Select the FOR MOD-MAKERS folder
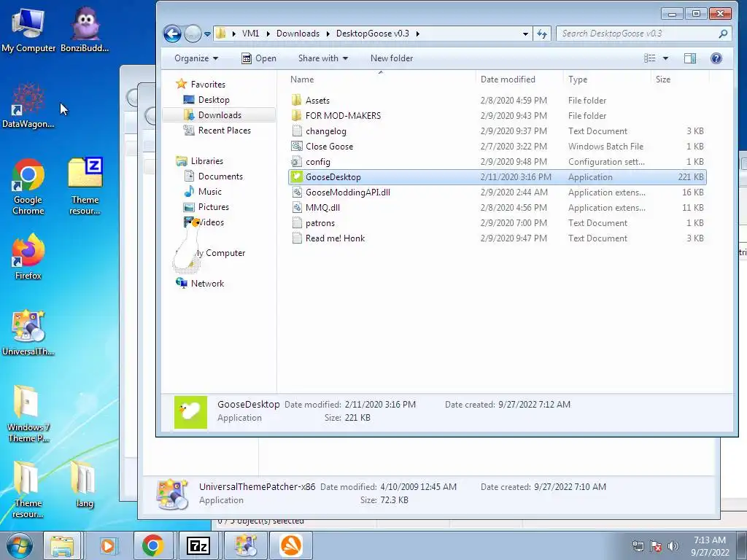Viewport: 747px width, 560px height. 336,116
